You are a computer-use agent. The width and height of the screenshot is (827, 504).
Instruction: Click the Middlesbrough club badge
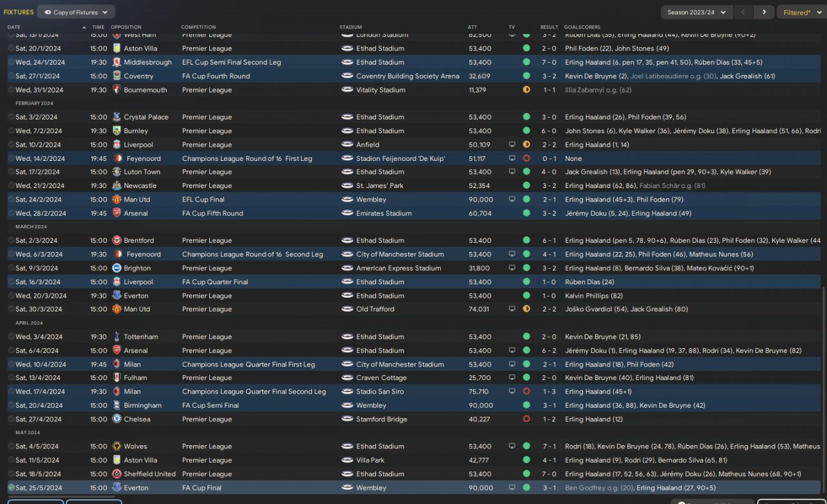117,63
